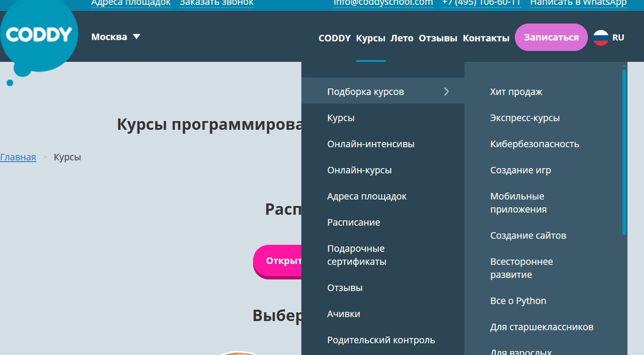The width and height of the screenshot is (644, 355).
Task: Click the phone number +7 (495) link
Action: click(x=481, y=3)
